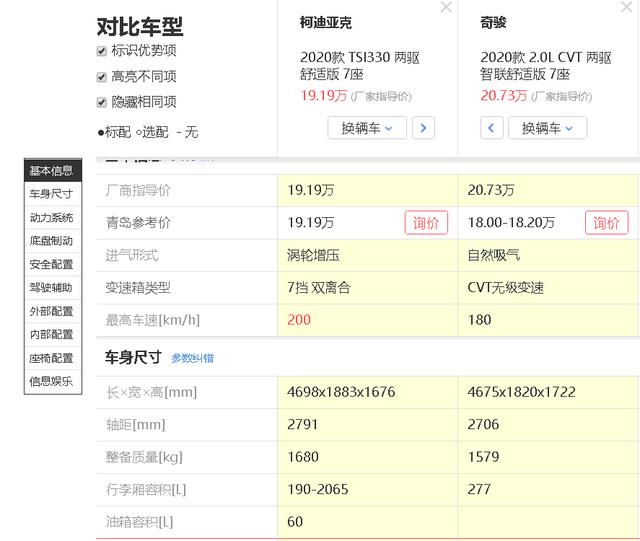Jump to 车身尺寸 in side navigation
The height and width of the screenshot is (541, 640).
click(53, 194)
